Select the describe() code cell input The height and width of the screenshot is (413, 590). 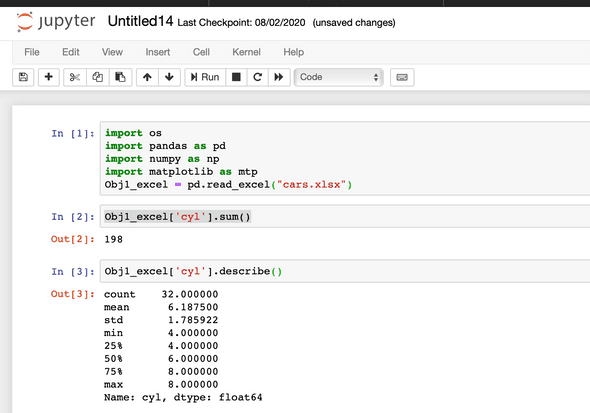point(345,271)
